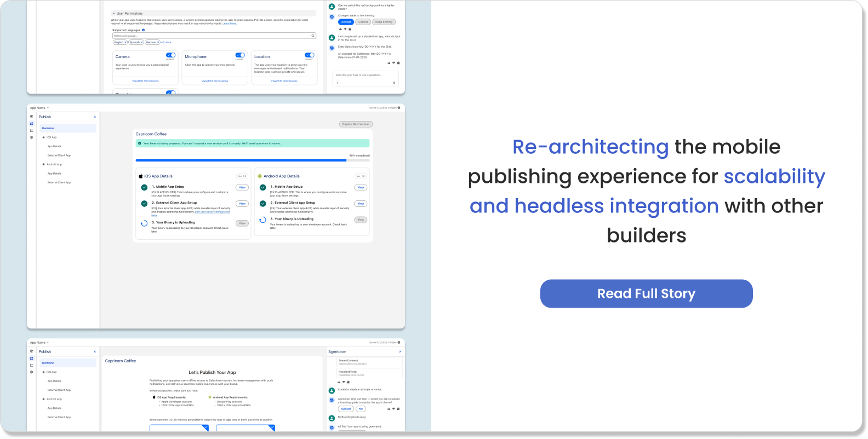Close the Agentforce panel
868x439 pixels.
tap(400, 351)
